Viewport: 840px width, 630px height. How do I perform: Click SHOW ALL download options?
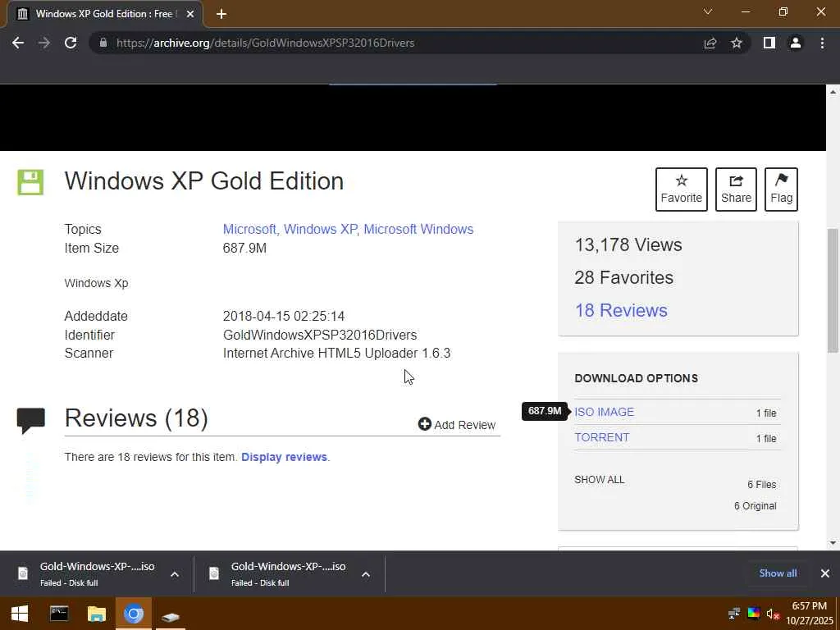[600, 479]
